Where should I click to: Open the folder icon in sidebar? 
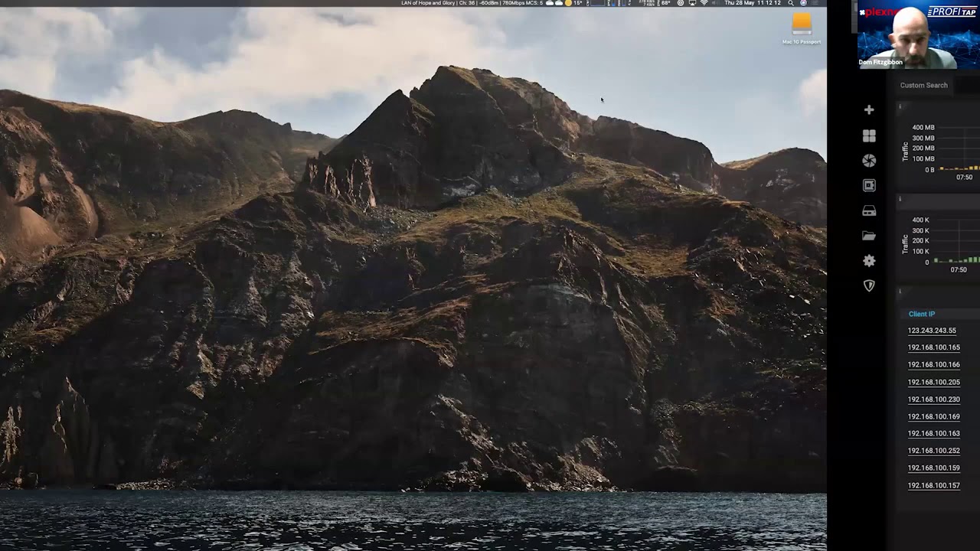869,236
